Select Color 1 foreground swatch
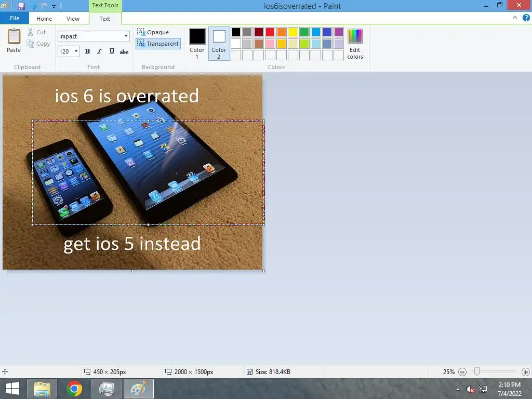Viewport: 532px width, 399px height. (197, 44)
